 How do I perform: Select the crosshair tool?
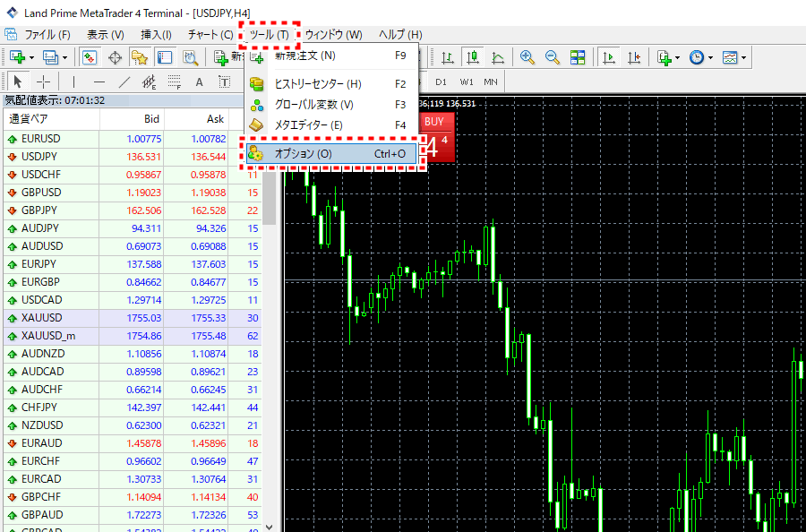[x=44, y=82]
